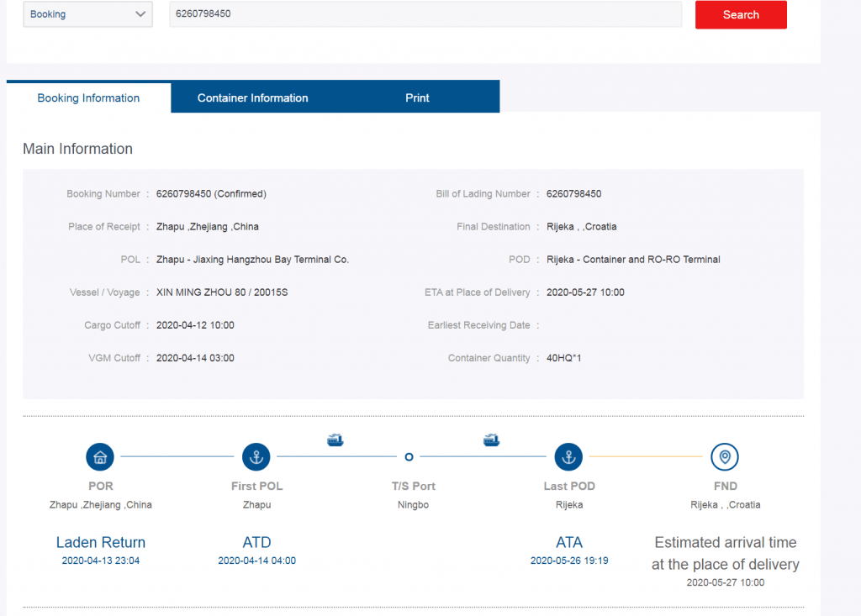Viewport: 861px width, 616px height.
Task: Click the 'Laden Return' status label
Action: tap(101, 542)
